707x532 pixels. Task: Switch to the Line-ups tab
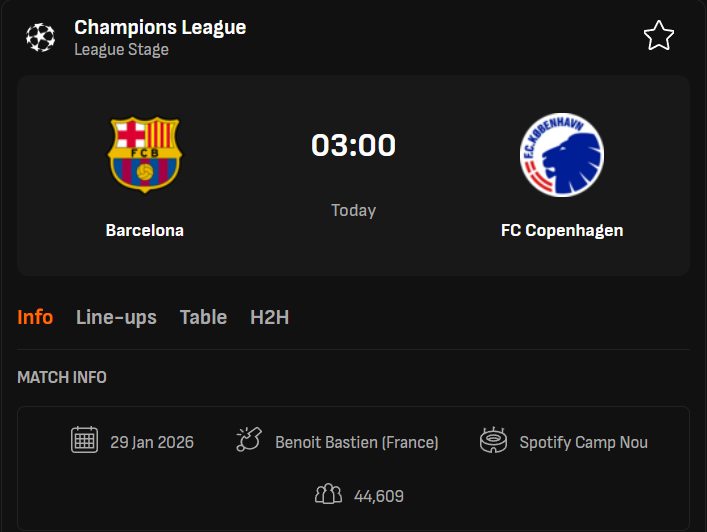click(x=116, y=317)
